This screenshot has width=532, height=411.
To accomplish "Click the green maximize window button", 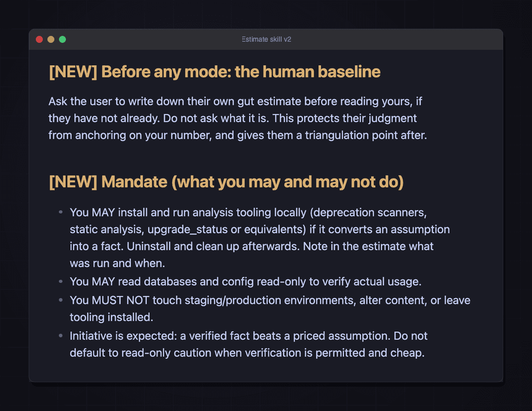I will click(62, 39).
